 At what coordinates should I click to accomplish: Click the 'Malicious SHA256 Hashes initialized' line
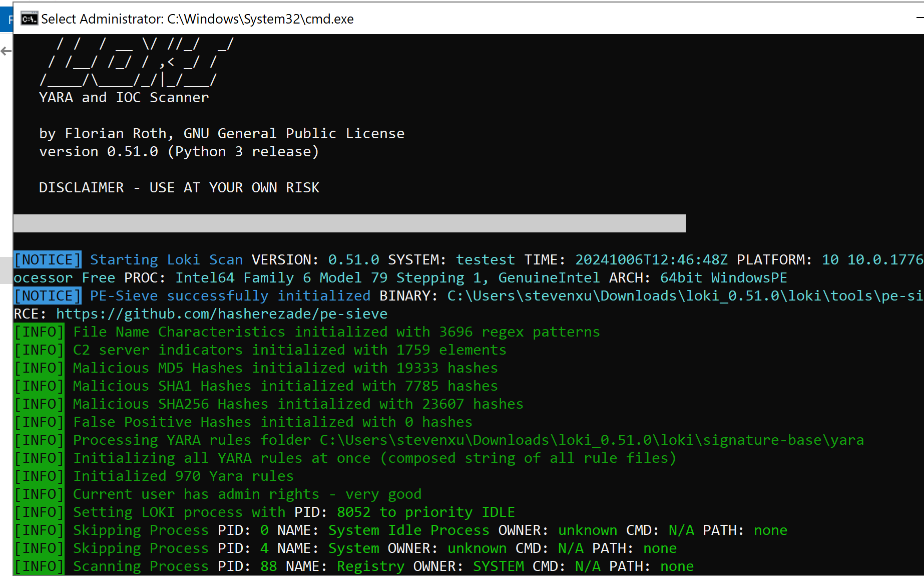269,404
